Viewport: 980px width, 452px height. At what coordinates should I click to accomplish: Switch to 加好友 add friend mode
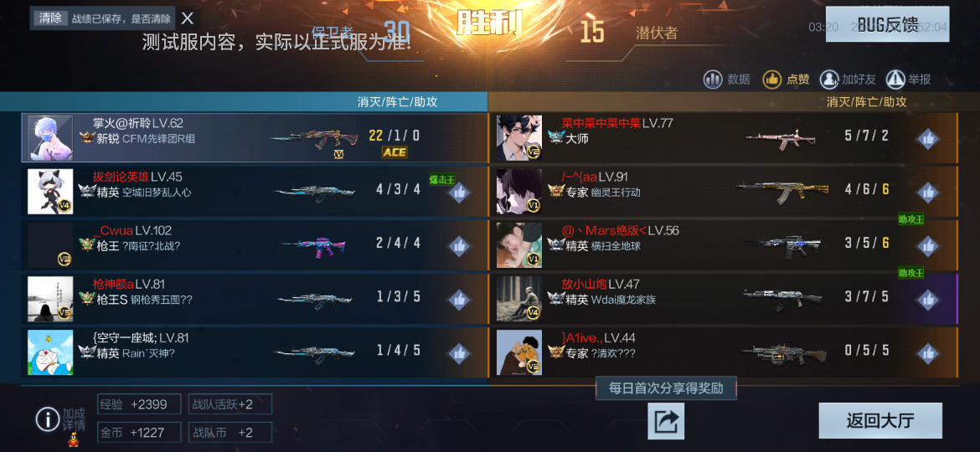point(848,80)
